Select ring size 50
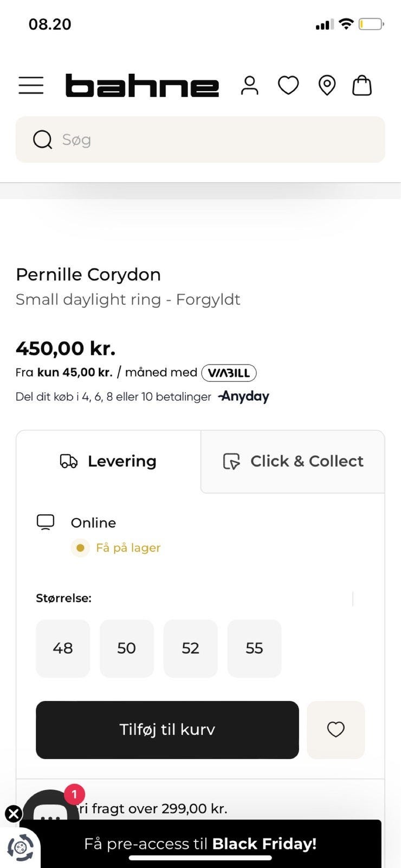 [127, 648]
